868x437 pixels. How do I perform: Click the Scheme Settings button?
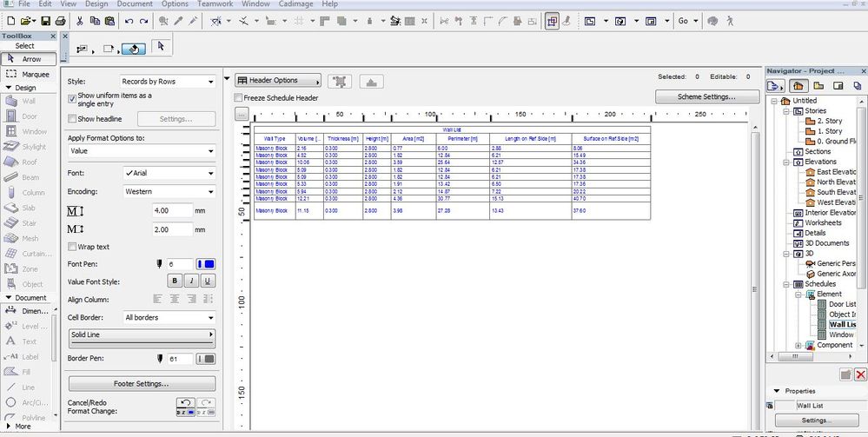tap(707, 97)
